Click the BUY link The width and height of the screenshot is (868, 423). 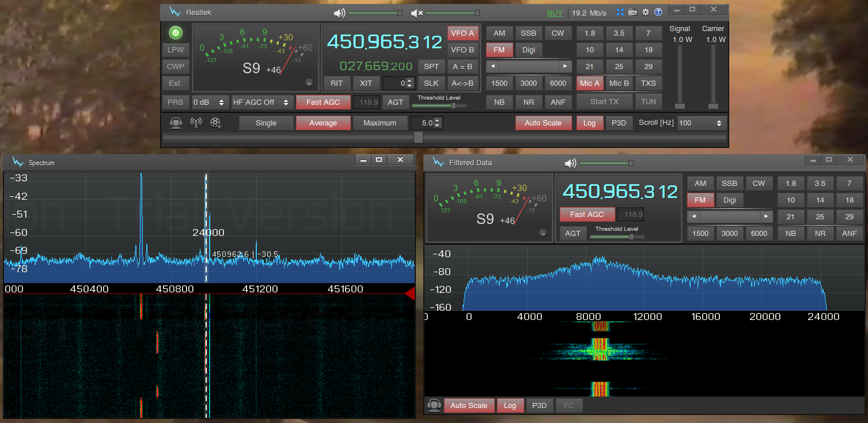pyautogui.click(x=555, y=13)
